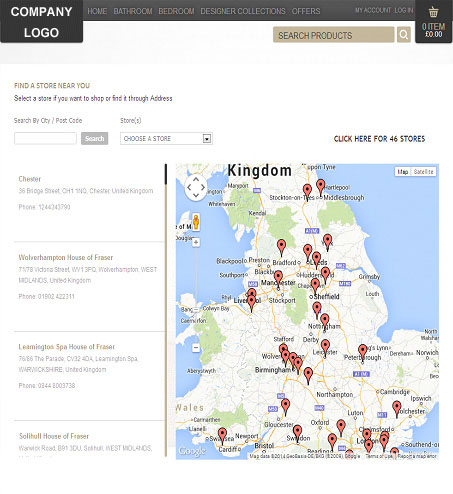Open the Choose a Store dropdown
453x494 pixels.
click(166, 139)
